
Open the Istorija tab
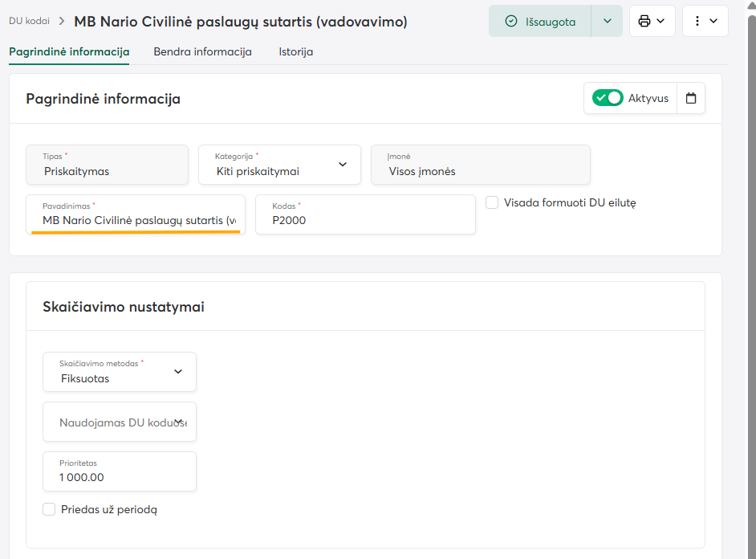click(295, 51)
